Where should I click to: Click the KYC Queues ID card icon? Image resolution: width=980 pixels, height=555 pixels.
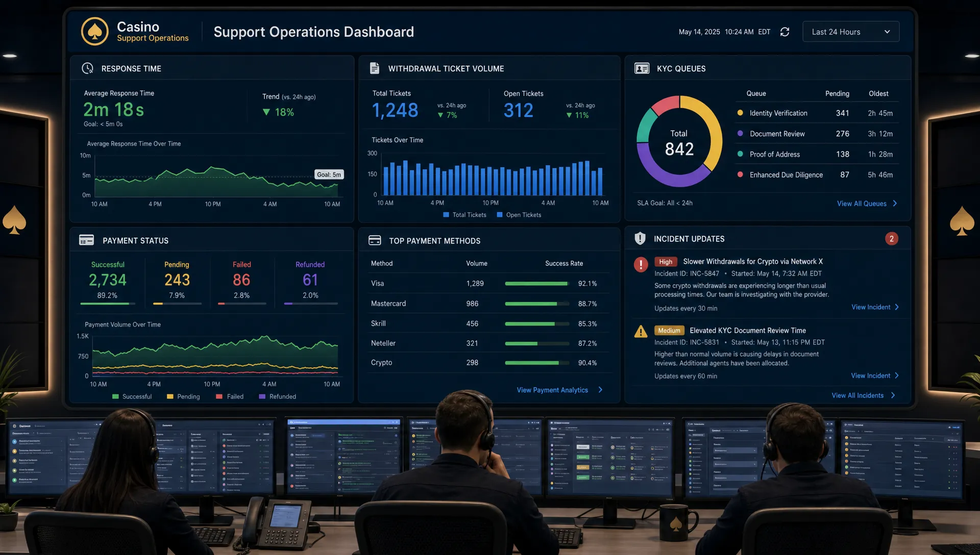(x=642, y=68)
